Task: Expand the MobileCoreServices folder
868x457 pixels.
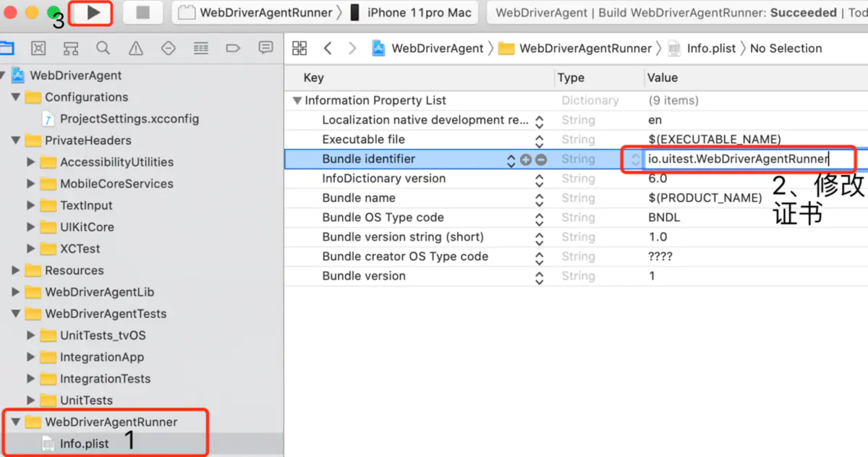Action: click(x=30, y=184)
